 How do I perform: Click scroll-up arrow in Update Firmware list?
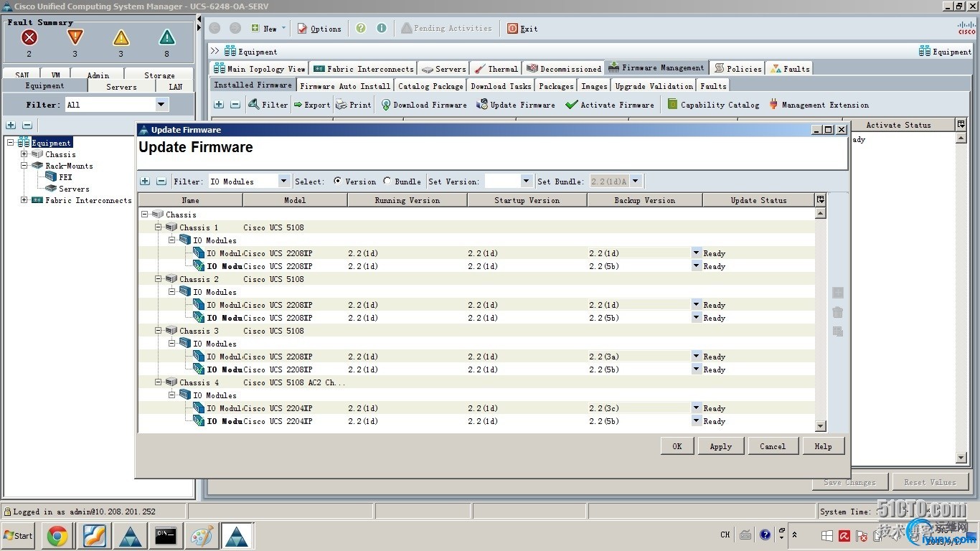(x=821, y=213)
